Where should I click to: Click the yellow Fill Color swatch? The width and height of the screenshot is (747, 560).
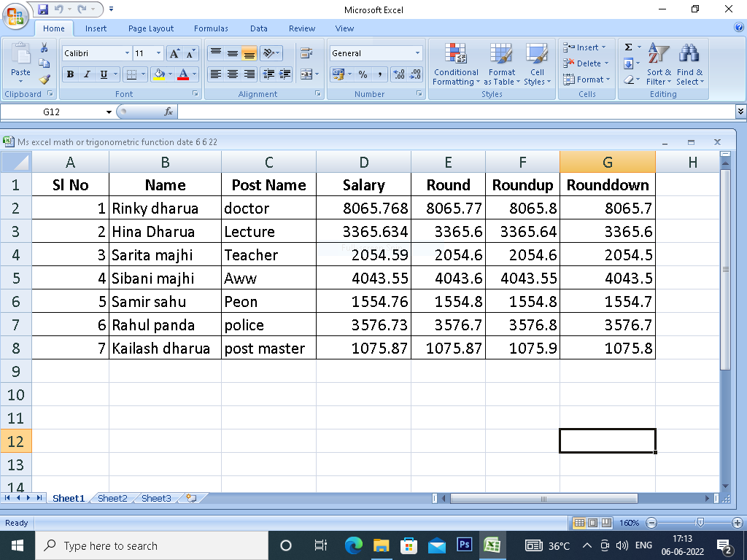click(x=158, y=74)
